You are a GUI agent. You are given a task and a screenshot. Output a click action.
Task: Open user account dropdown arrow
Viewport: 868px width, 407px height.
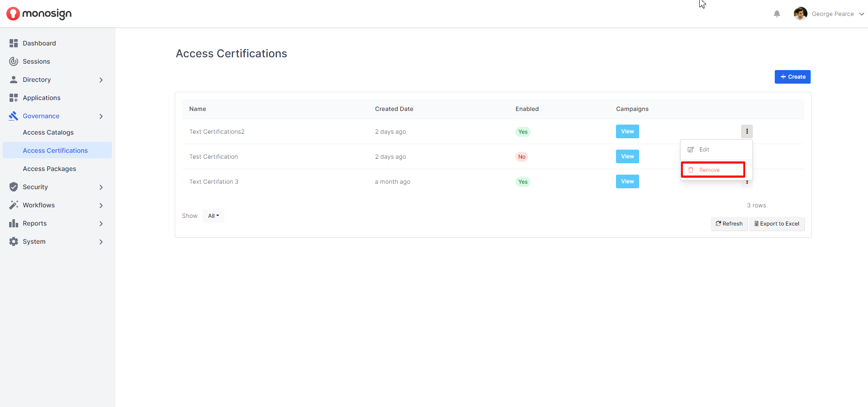click(x=861, y=14)
